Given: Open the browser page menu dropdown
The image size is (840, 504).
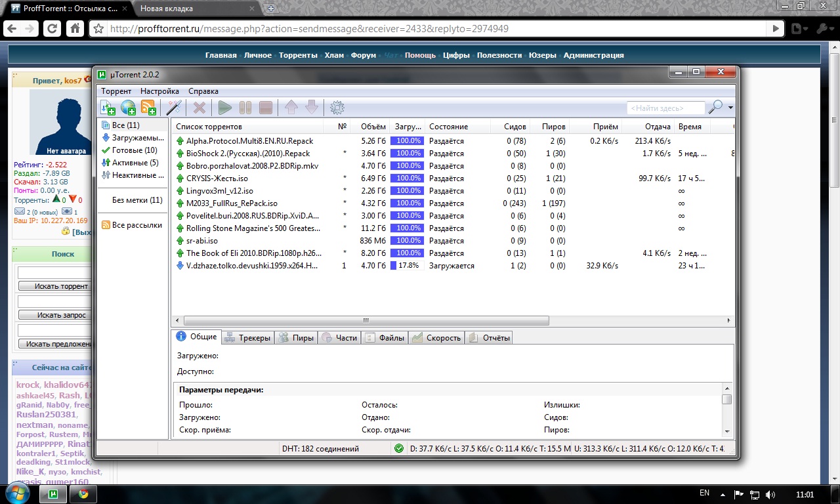Looking at the screenshot, I should (x=799, y=29).
